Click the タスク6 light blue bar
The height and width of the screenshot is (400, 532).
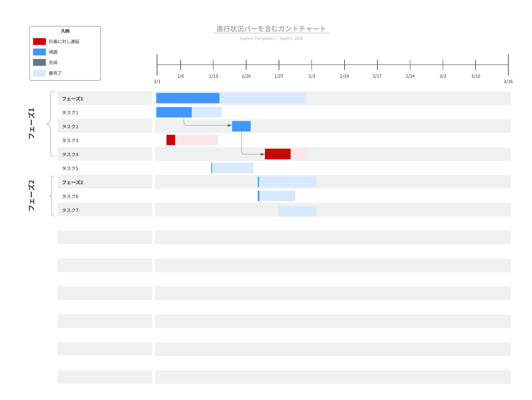(277, 196)
